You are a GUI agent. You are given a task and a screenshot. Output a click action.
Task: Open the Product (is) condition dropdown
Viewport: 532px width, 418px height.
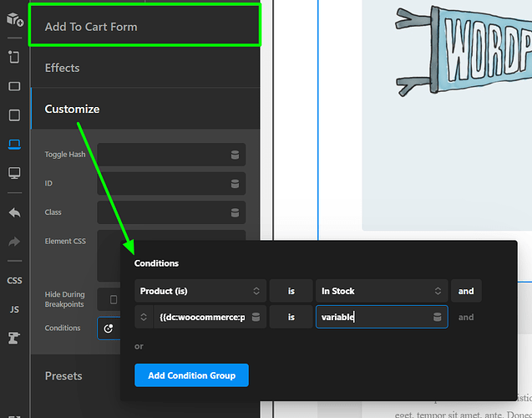(x=200, y=291)
